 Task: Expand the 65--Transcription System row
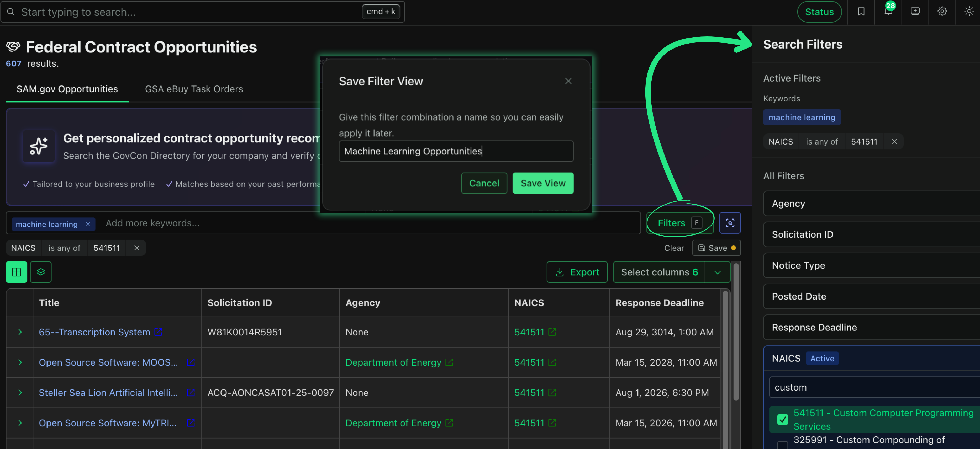[20, 332]
